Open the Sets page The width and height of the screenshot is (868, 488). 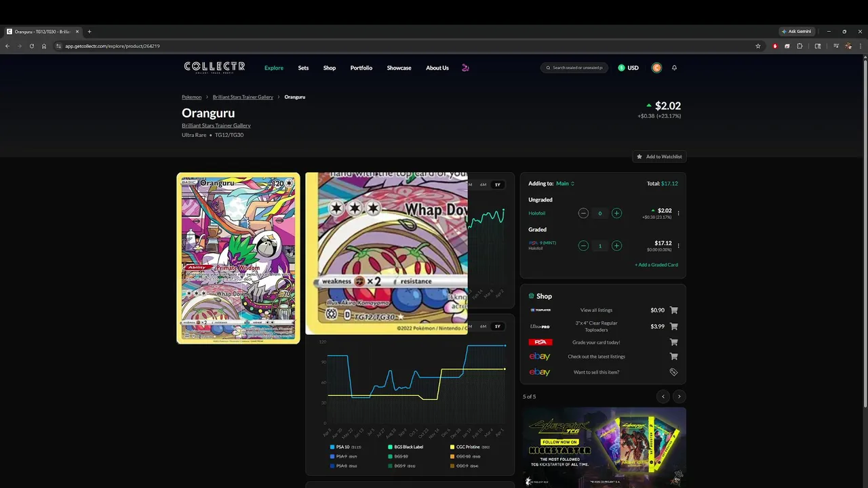point(303,68)
